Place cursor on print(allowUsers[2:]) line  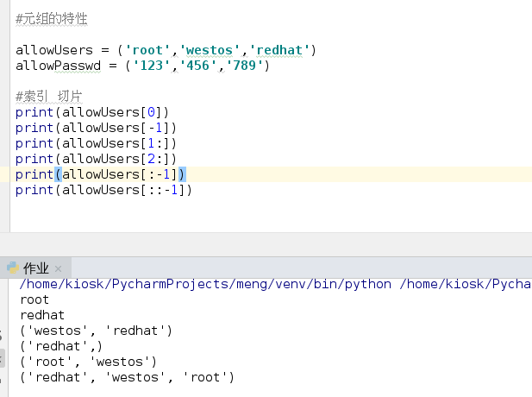96,159
